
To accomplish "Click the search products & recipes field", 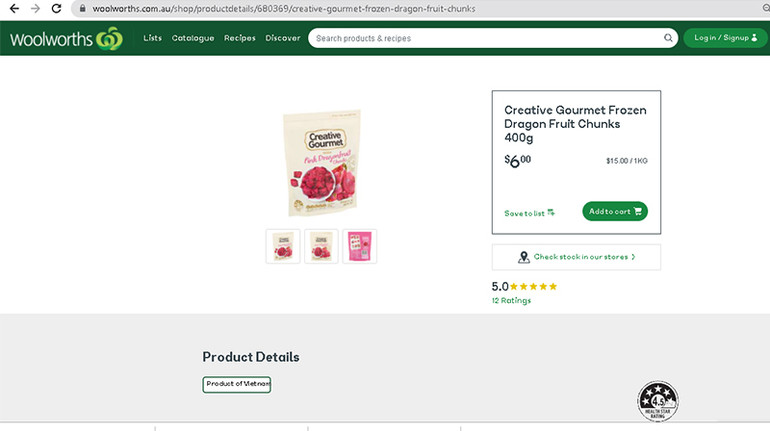I will pos(485,39).
